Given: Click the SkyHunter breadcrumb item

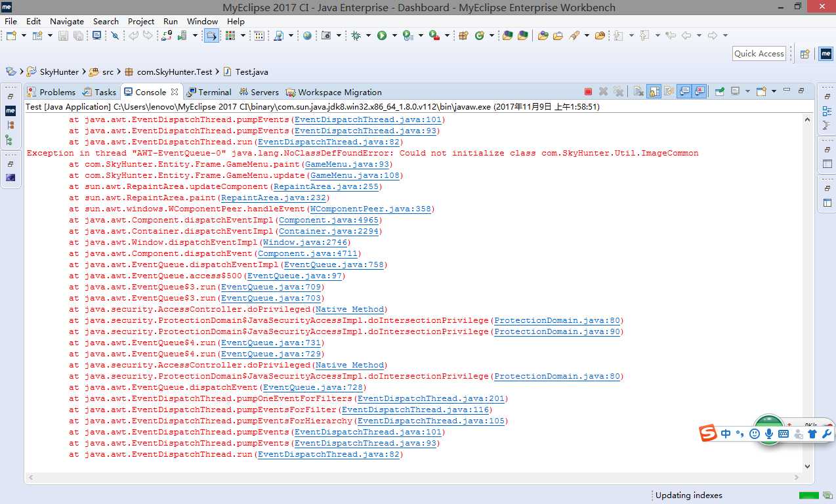Looking at the screenshot, I should [x=52, y=72].
